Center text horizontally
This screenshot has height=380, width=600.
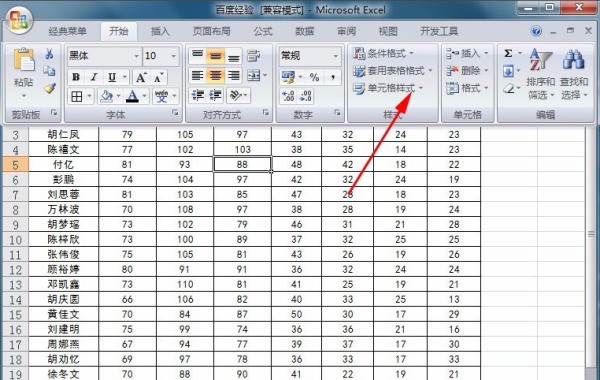[x=215, y=75]
